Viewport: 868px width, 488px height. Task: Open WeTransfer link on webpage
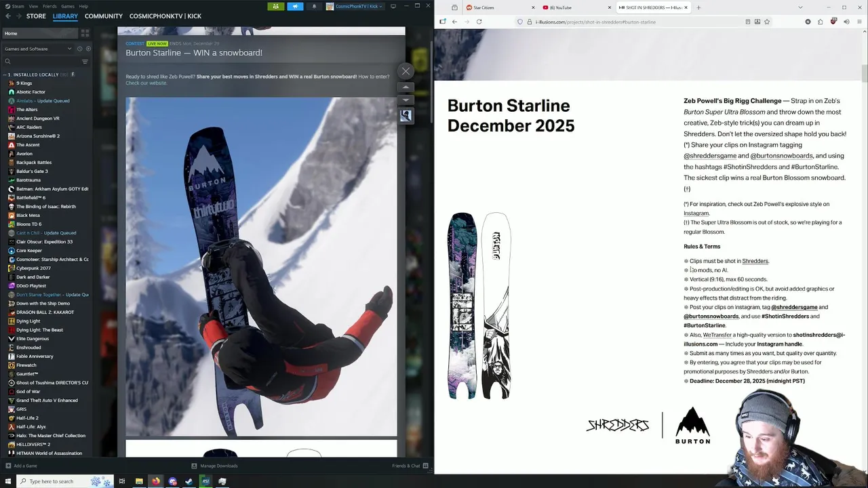coord(717,335)
